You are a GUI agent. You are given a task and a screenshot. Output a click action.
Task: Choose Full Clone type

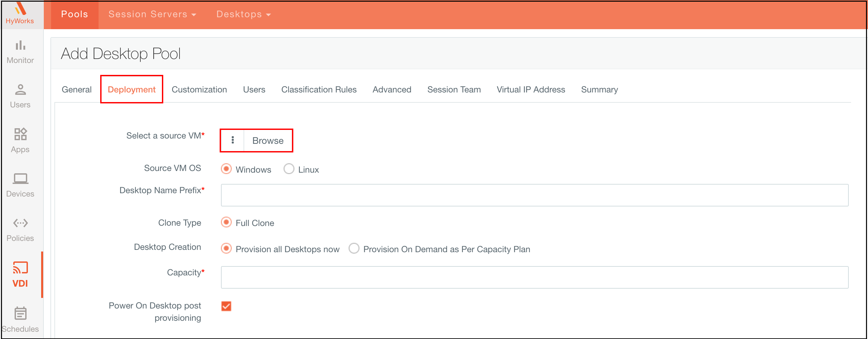coord(226,223)
